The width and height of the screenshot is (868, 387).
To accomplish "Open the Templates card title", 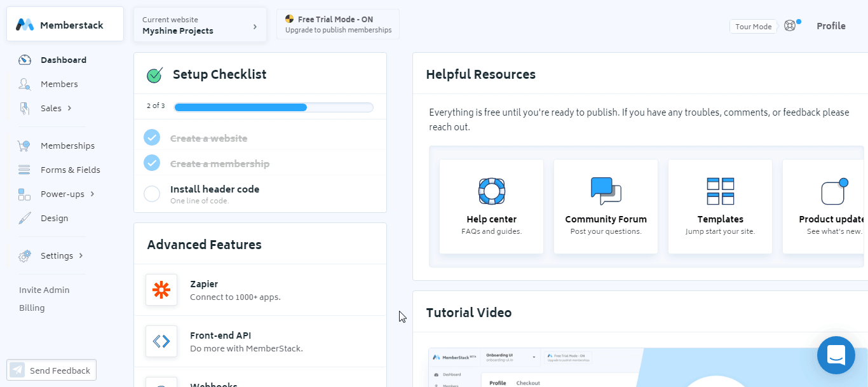I will coord(720,219).
